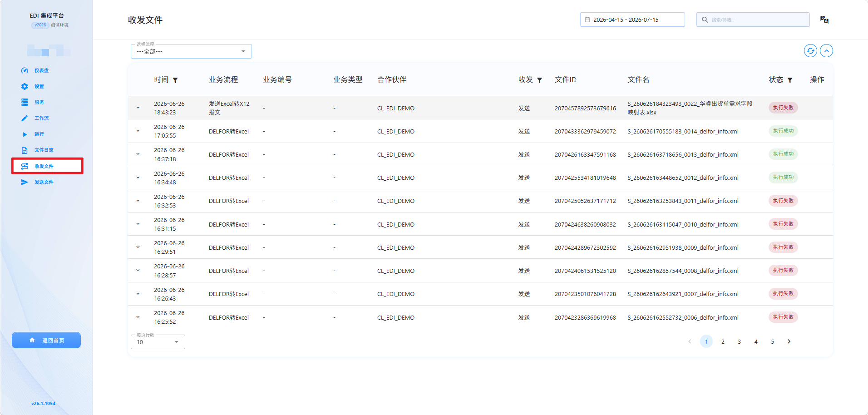Click the 发送Excel转X12报文 process cell
The width and height of the screenshot is (868, 415).
point(229,108)
